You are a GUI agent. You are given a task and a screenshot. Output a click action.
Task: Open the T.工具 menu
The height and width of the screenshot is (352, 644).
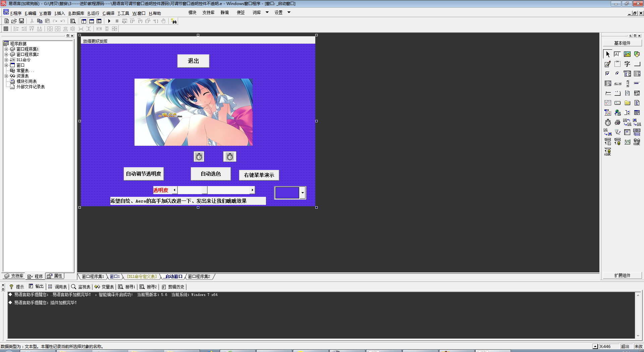click(123, 13)
